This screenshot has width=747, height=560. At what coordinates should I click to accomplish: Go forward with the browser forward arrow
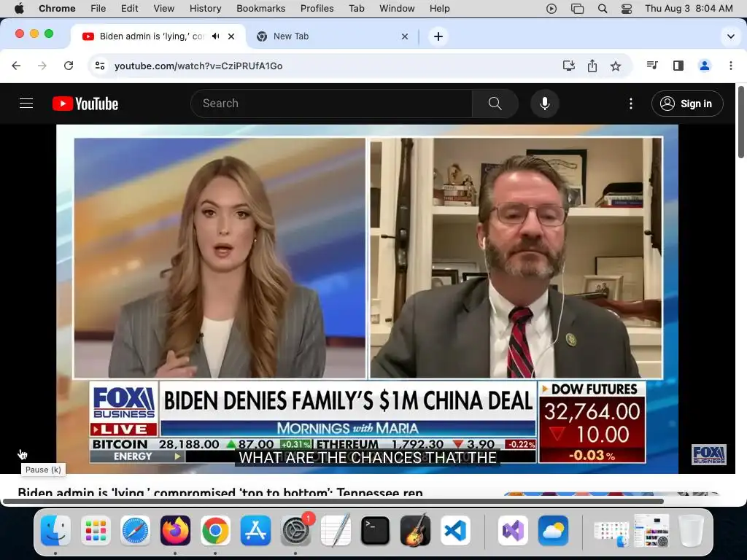42,66
